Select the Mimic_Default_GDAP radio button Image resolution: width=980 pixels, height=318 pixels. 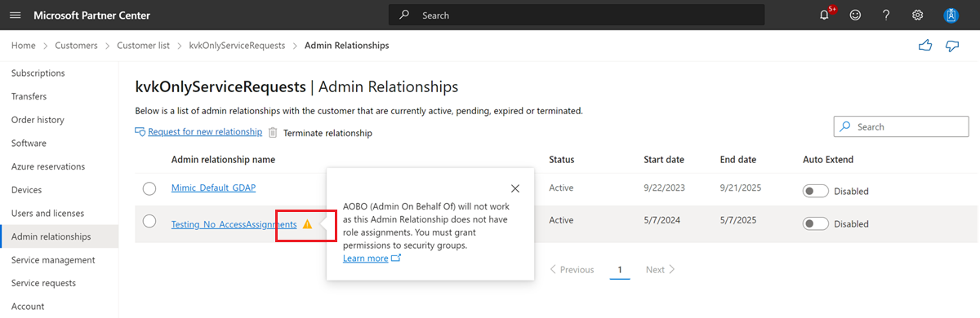[149, 189]
